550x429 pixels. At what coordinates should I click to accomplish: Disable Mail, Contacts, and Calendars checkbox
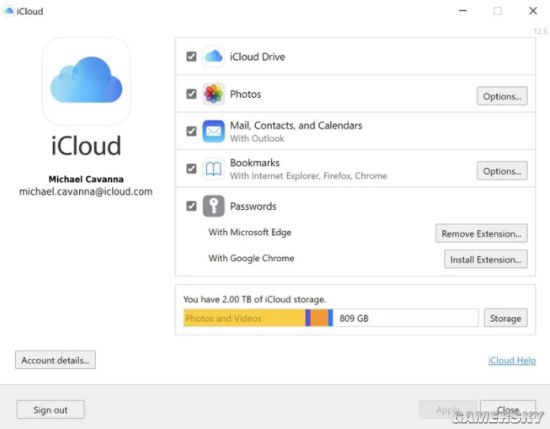point(191,131)
